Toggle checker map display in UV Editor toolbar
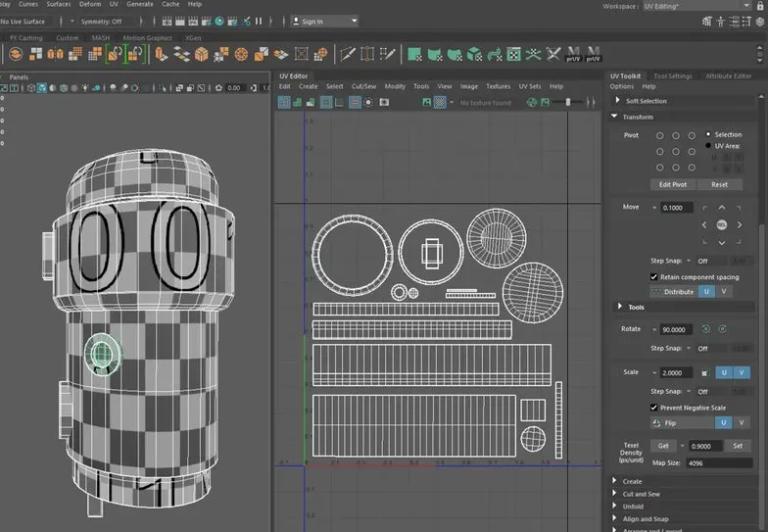 pos(440,102)
